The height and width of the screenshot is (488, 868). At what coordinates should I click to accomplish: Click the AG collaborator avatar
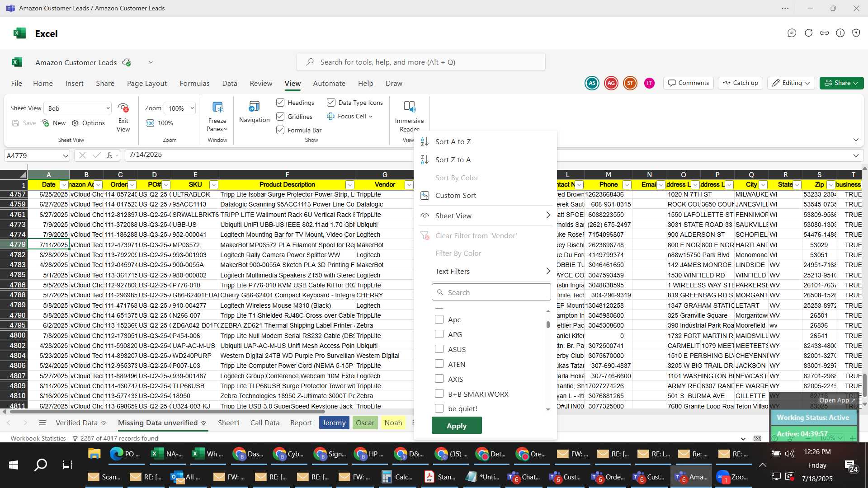tap(611, 83)
